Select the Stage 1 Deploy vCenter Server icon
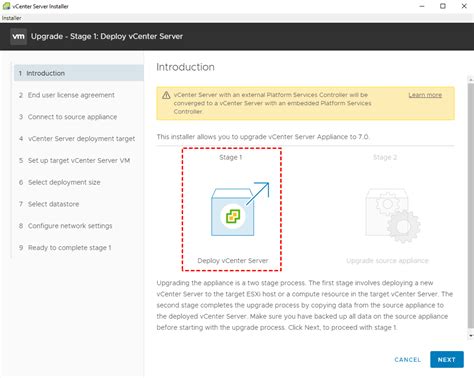474x378 pixels. 240,209
